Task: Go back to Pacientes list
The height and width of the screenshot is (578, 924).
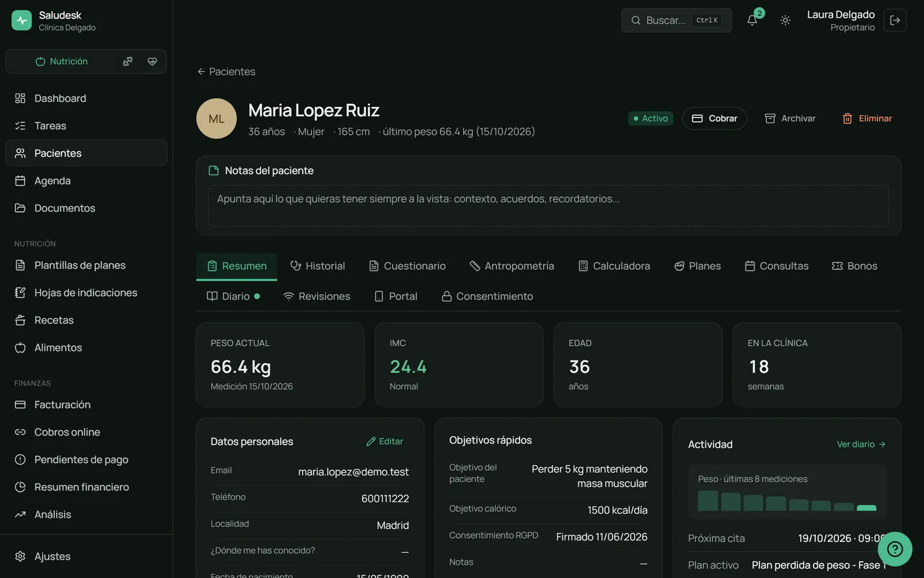Action: click(x=226, y=72)
